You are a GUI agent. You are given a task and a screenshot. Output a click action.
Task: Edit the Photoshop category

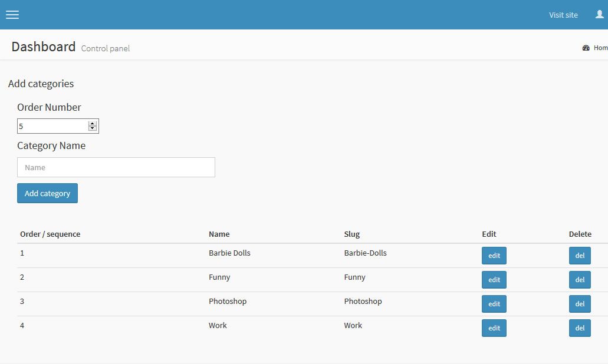tap(494, 304)
